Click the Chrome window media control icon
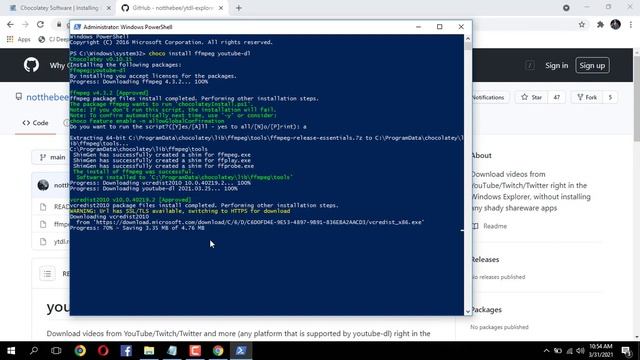The height and width of the screenshot is (360, 640). coord(566,8)
